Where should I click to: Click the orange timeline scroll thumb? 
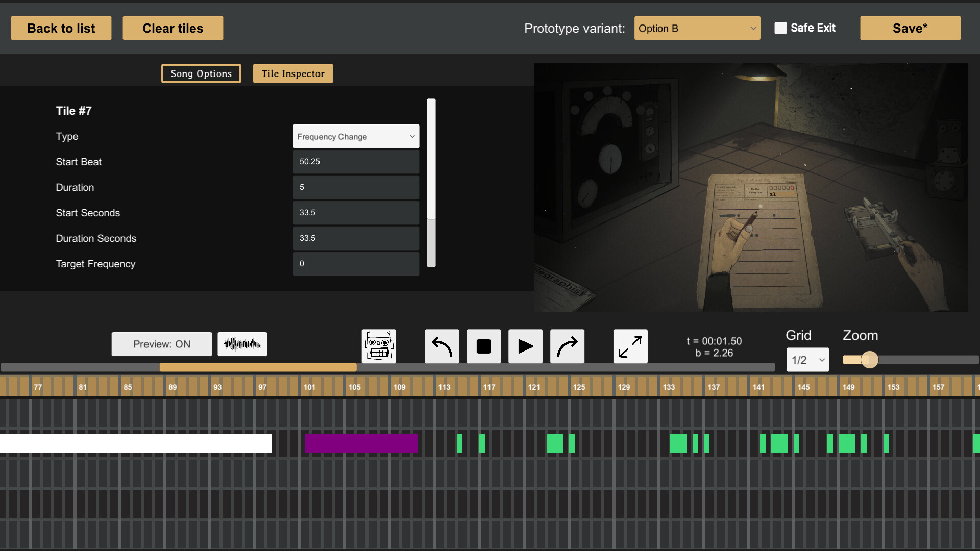click(x=258, y=367)
